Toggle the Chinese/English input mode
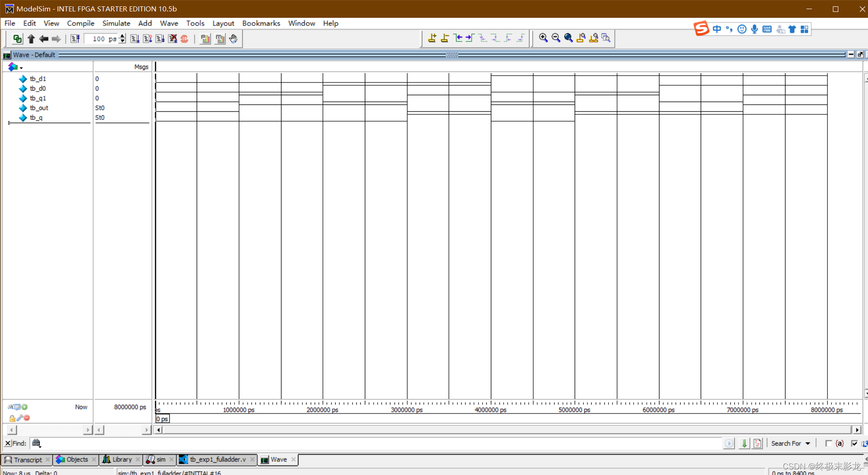This screenshot has width=868, height=475. (x=717, y=29)
